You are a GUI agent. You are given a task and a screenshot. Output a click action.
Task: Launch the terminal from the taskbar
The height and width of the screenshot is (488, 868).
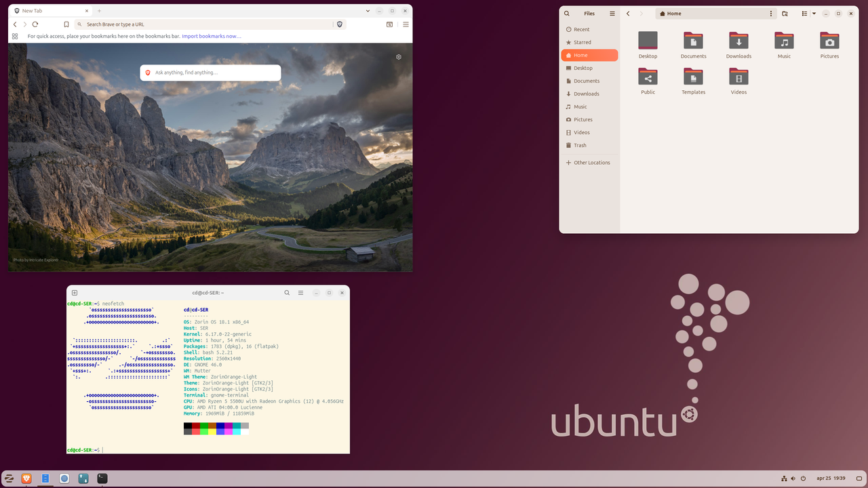[x=102, y=479]
